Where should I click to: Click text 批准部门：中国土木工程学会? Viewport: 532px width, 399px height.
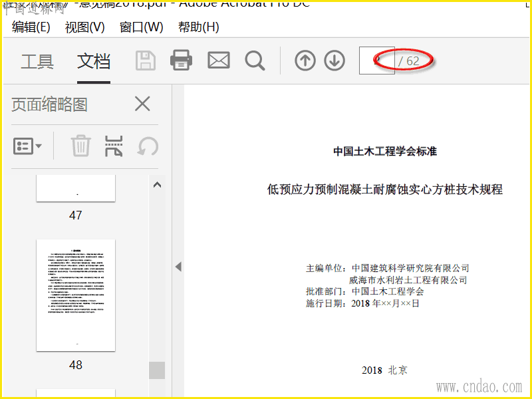(x=364, y=291)
